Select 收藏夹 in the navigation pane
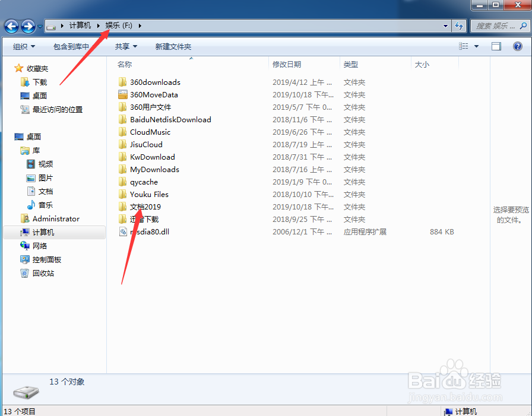Viewport: 532px width, 416px height. point(37,68)
